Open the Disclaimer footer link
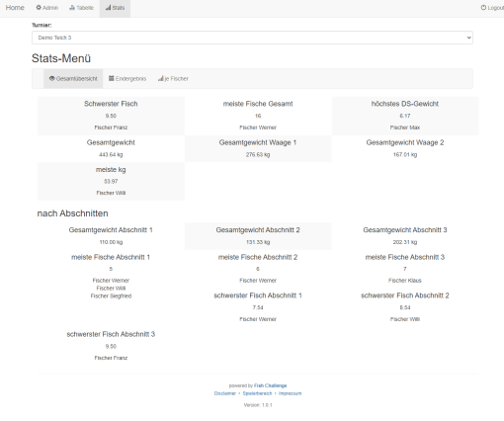Viewport: 504px width, 421px height. pos(225,393)
